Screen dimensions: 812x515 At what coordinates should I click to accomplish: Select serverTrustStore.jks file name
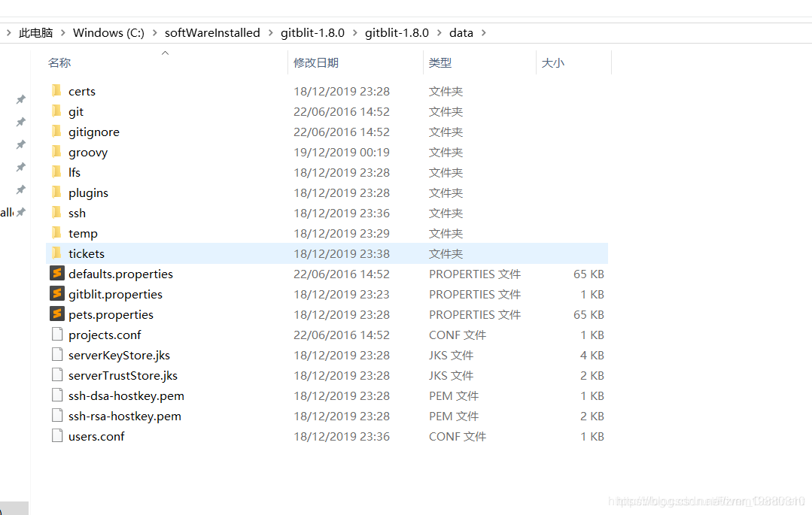123,376
